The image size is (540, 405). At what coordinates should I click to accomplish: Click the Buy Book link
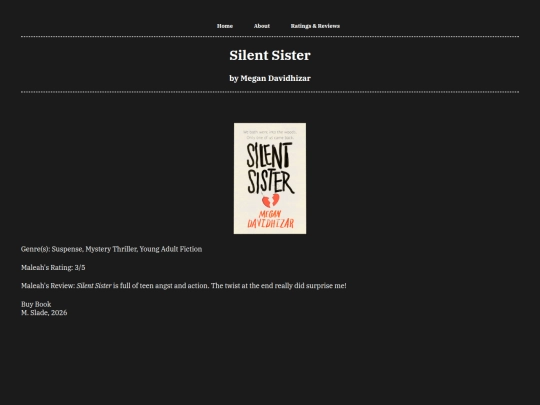36,304
